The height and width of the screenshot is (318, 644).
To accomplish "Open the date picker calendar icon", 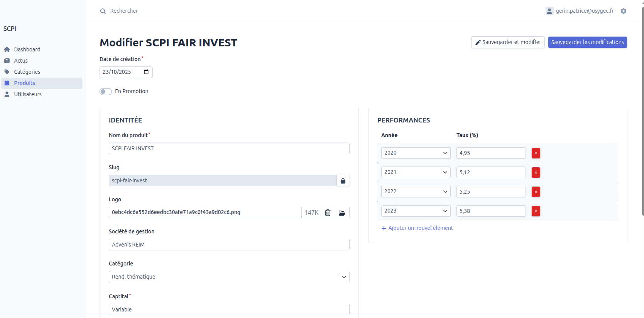I will (x=146, y=72).
